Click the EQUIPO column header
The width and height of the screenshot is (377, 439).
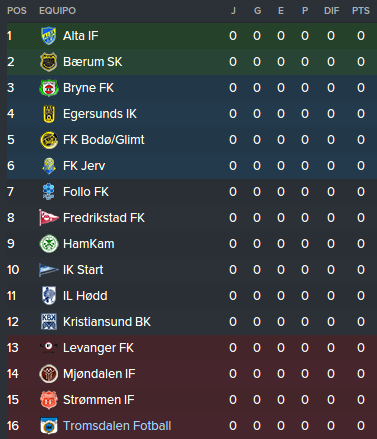[x=57, y=11]
